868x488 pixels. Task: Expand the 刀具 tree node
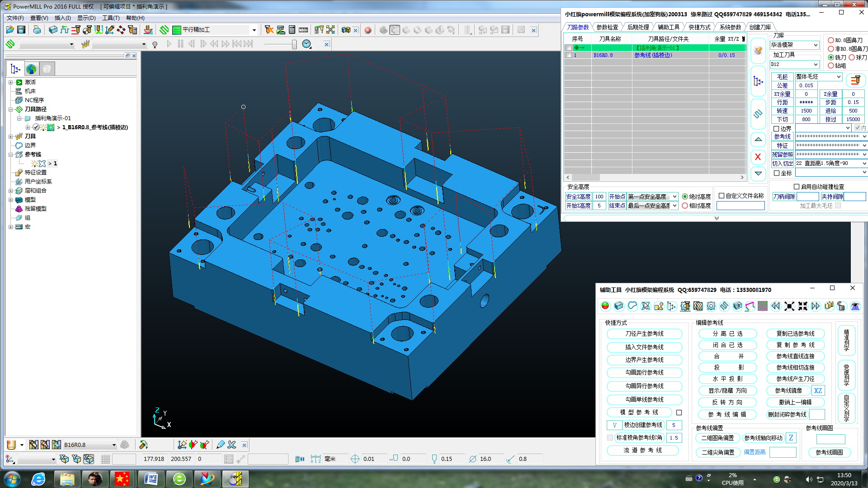(x=10, y=136)
